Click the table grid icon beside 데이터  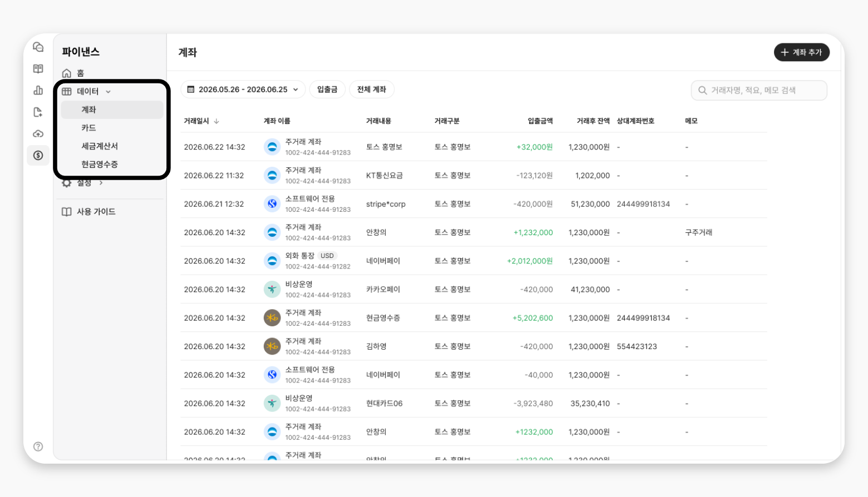67,92
